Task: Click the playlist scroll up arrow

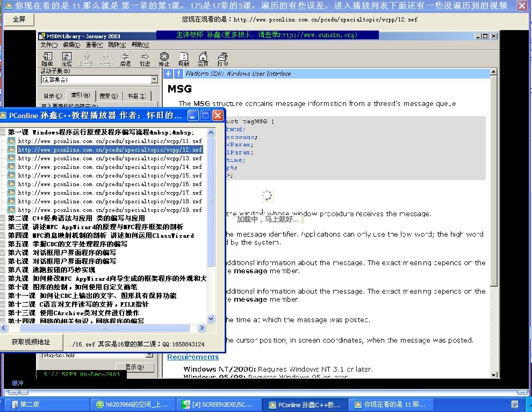Action: 211,132
